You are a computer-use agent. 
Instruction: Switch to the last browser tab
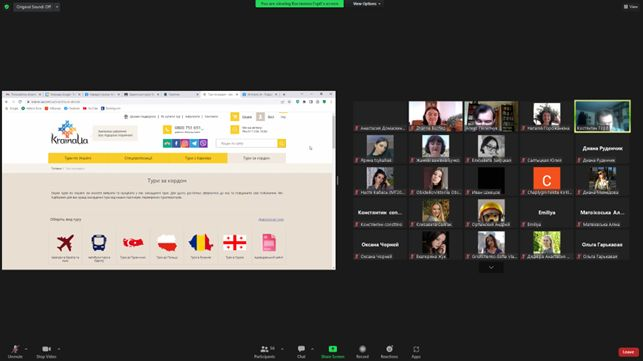[x=260, y=94]
